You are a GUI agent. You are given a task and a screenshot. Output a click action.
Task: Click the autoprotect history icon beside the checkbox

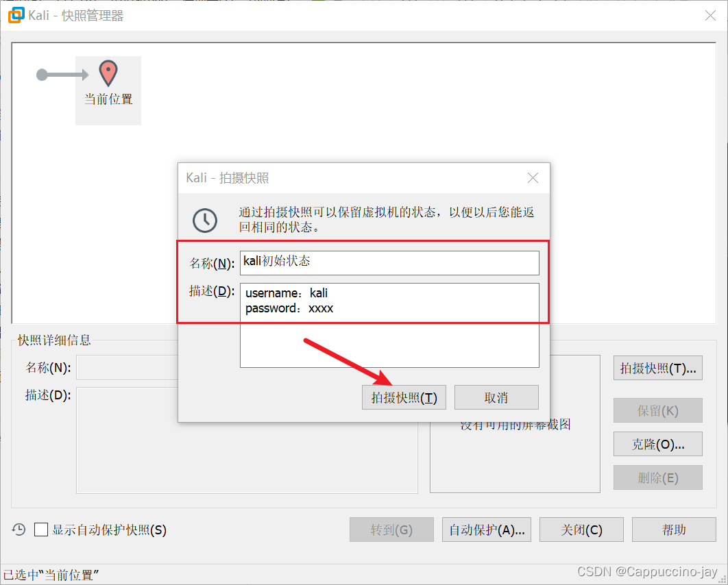point(19,530)
